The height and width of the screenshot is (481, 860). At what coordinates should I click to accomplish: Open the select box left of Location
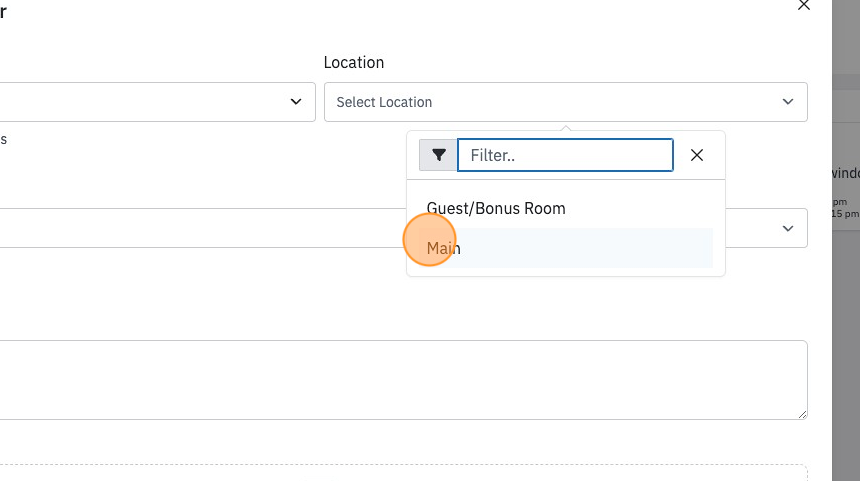tap(157, 102)
